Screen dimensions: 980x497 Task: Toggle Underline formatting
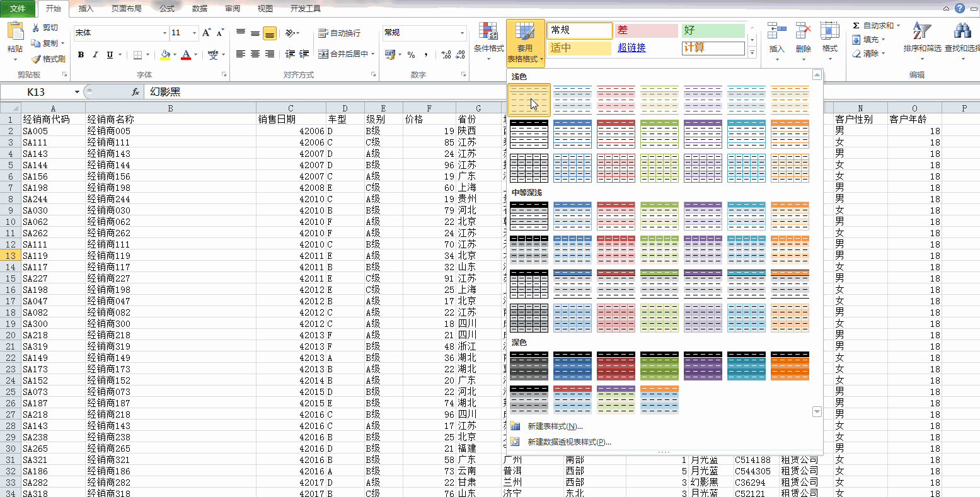coord(110,55)
